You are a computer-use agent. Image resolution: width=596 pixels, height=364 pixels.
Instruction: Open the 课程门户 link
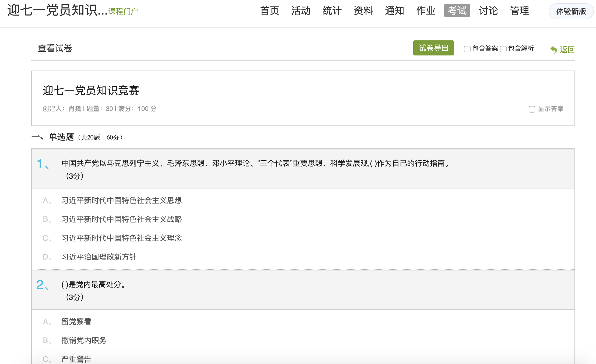[x=123, y=11]
